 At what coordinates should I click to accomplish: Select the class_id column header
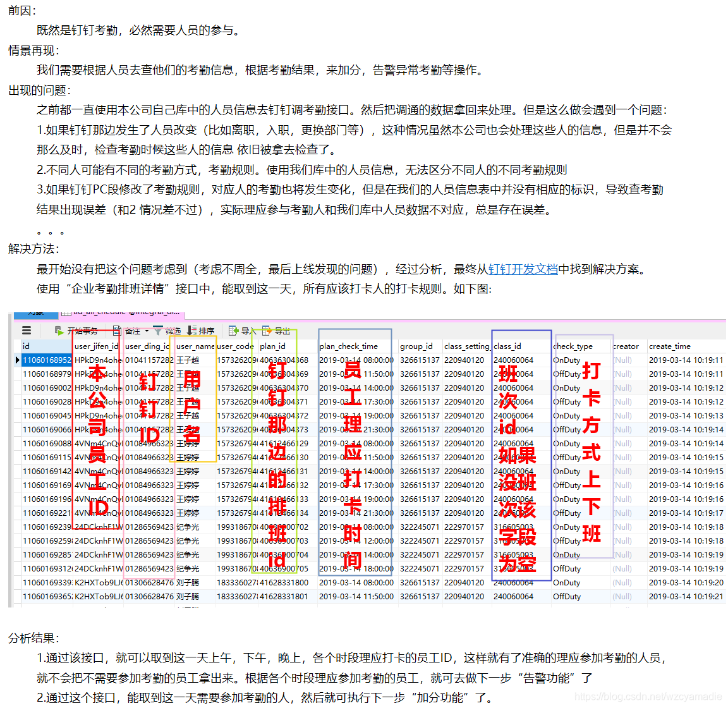click(x=521, y=346)
